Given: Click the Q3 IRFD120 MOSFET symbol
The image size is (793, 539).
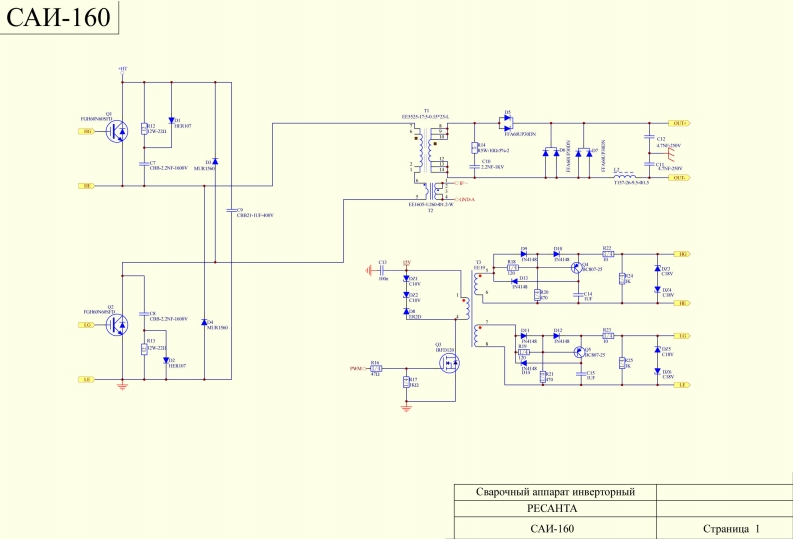Looking at the screenshot, I should click(450, 365).
